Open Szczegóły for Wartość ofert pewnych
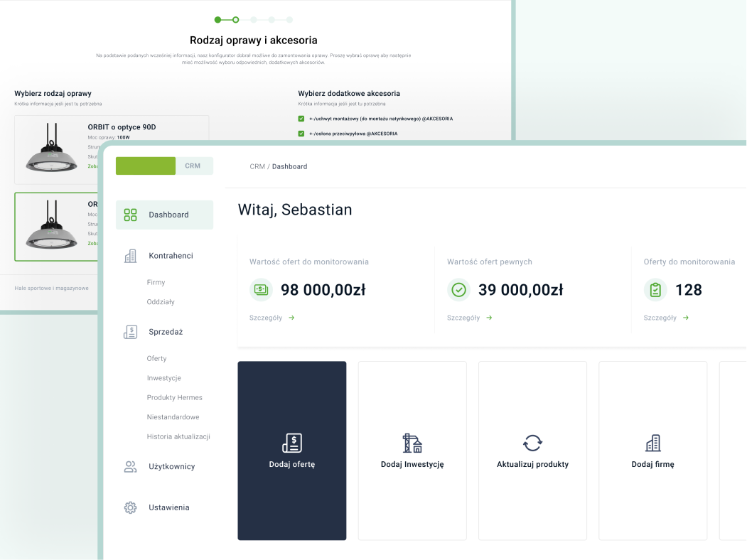The width and height of the screenshot is (747, 560). click(x=470, y=318)
